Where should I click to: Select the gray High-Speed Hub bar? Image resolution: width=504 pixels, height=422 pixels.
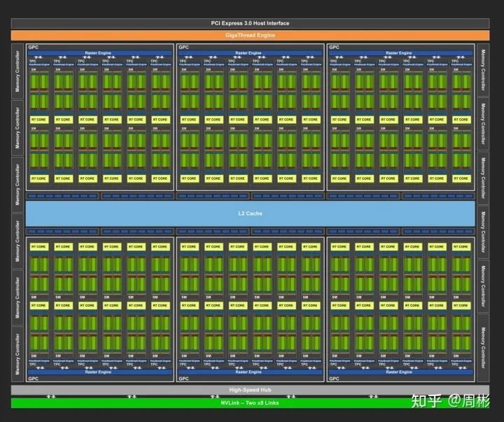click(x=250, y=390)
